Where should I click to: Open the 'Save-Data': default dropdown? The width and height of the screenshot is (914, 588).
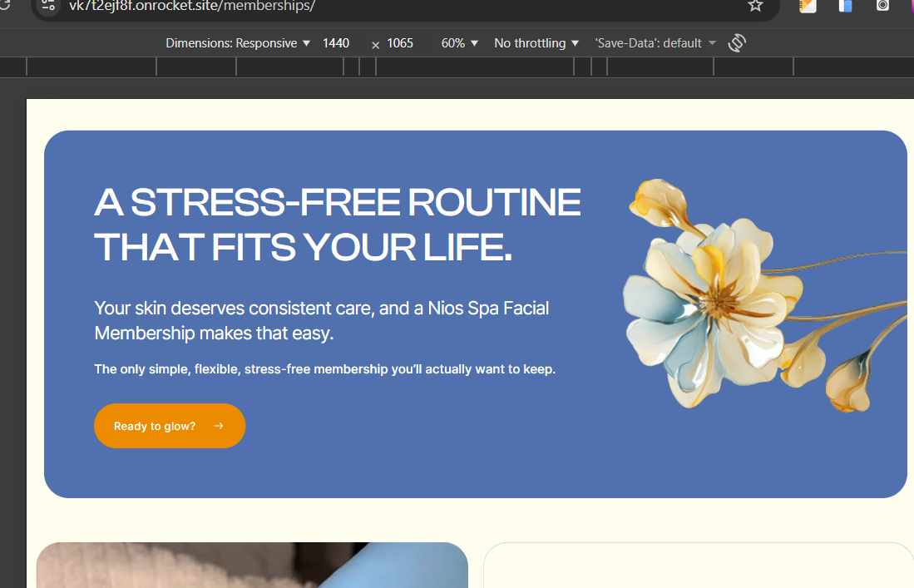(x=655, y=43)
